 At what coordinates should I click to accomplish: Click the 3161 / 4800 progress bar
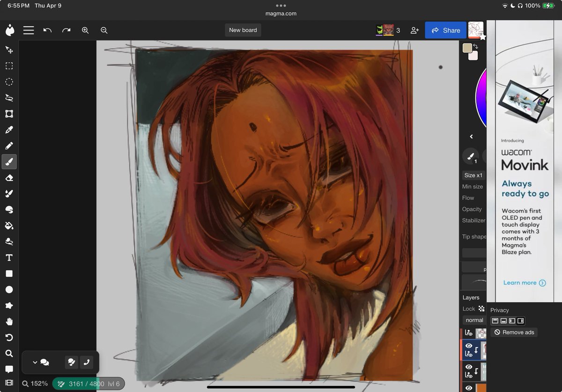tap(89, 384)
